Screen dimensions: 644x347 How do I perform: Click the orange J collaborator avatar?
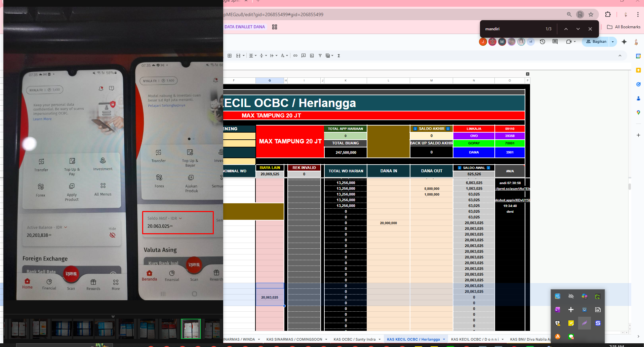pos(483,42)
